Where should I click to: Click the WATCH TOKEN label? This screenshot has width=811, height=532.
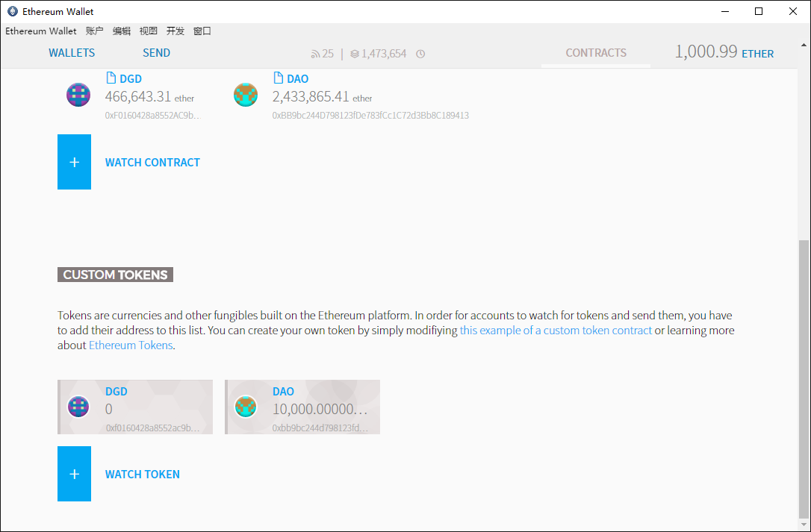143,474
